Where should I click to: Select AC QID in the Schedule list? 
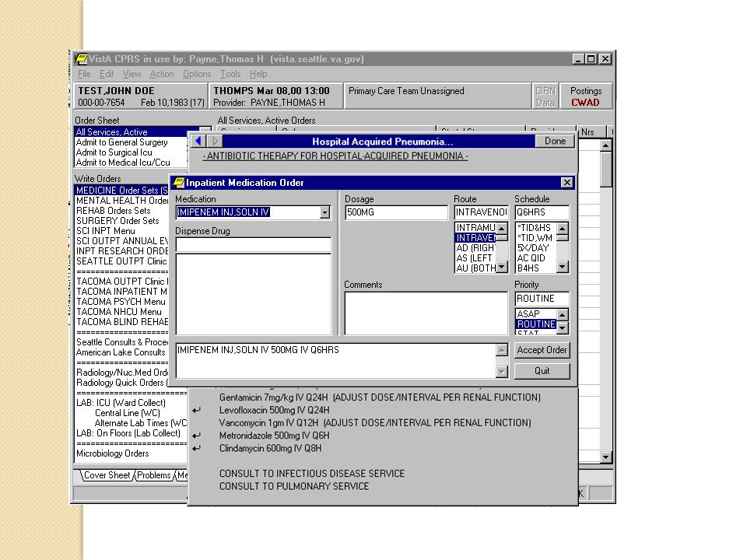[x=536, y=258]
